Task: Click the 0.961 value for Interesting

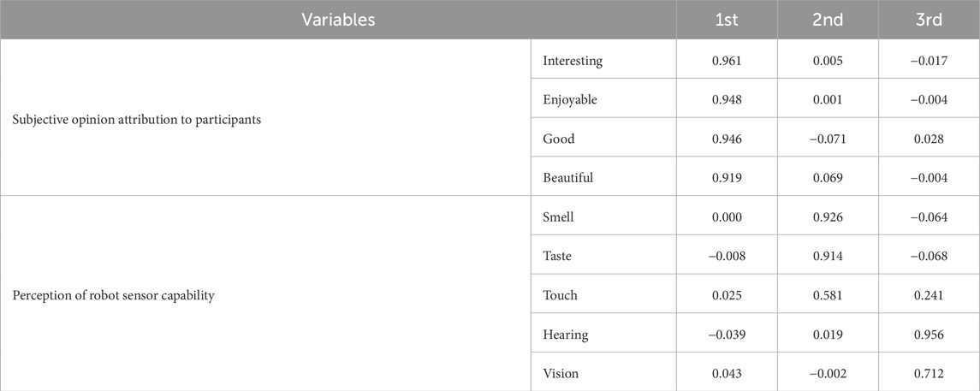Action: [x=727, y=61]
